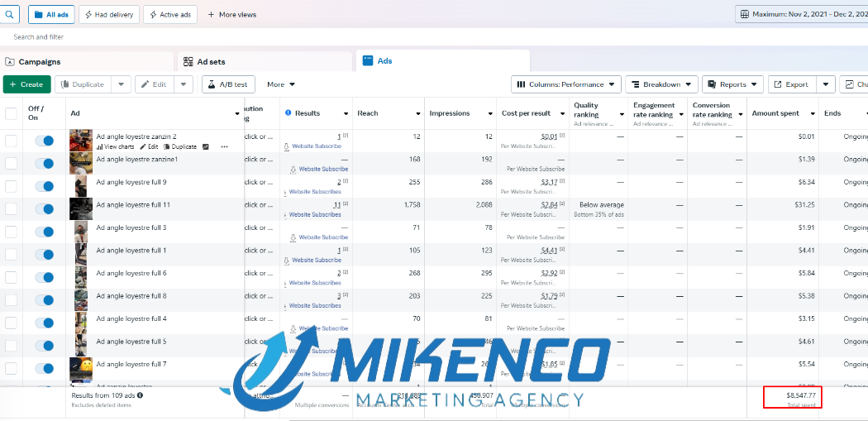
Task: Switch to the Ad sets tab
Action: point(265,61)
